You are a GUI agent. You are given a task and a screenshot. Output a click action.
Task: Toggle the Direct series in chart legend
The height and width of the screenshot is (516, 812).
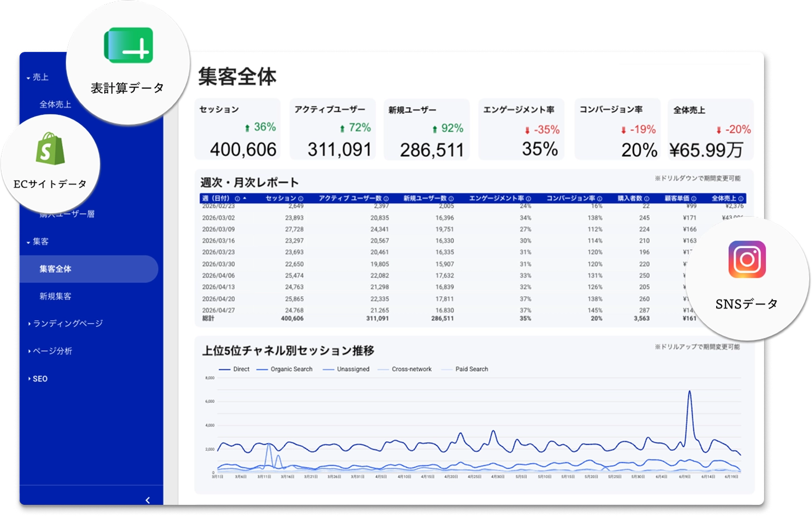point(234,369)
